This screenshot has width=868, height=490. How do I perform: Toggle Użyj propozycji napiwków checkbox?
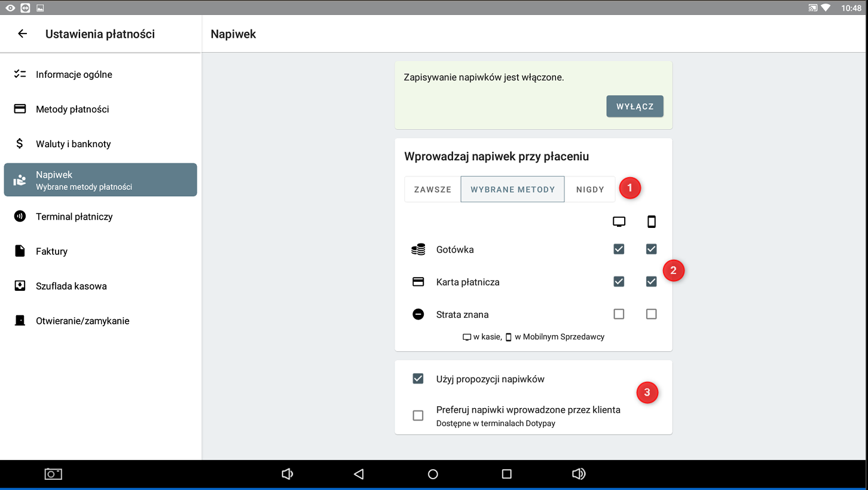tap(418, 379)
